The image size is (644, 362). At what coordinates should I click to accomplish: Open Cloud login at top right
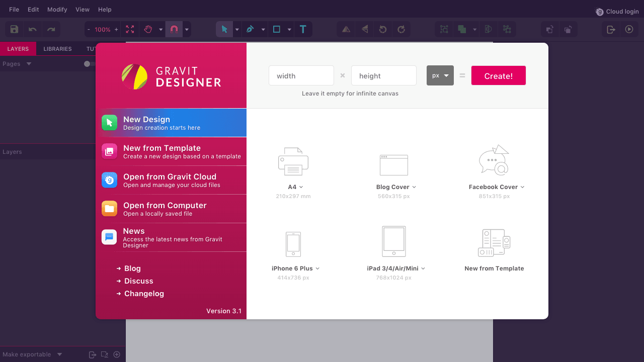[x=617, y=12]
